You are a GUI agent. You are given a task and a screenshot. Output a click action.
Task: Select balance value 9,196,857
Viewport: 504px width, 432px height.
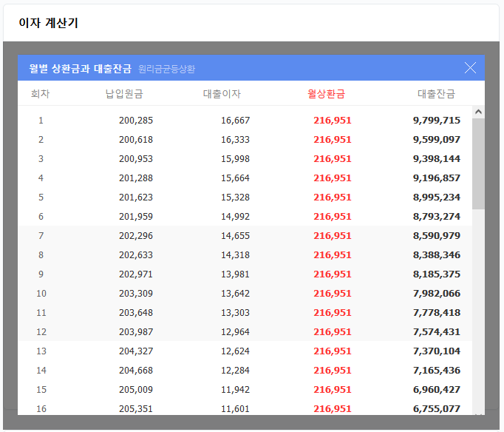tap(437, 178)
